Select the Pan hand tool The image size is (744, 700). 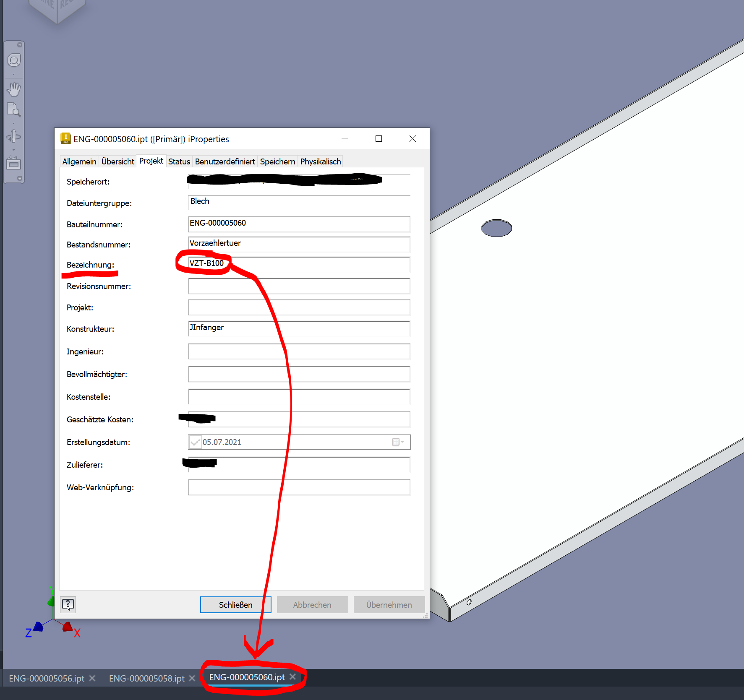(x=14, y=89)
